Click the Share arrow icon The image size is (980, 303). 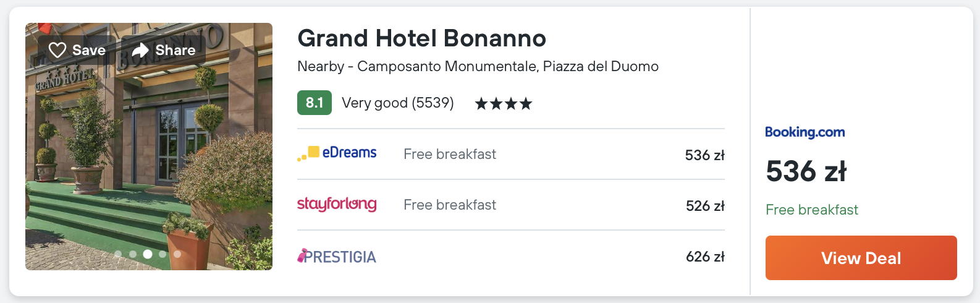(141, 50)
